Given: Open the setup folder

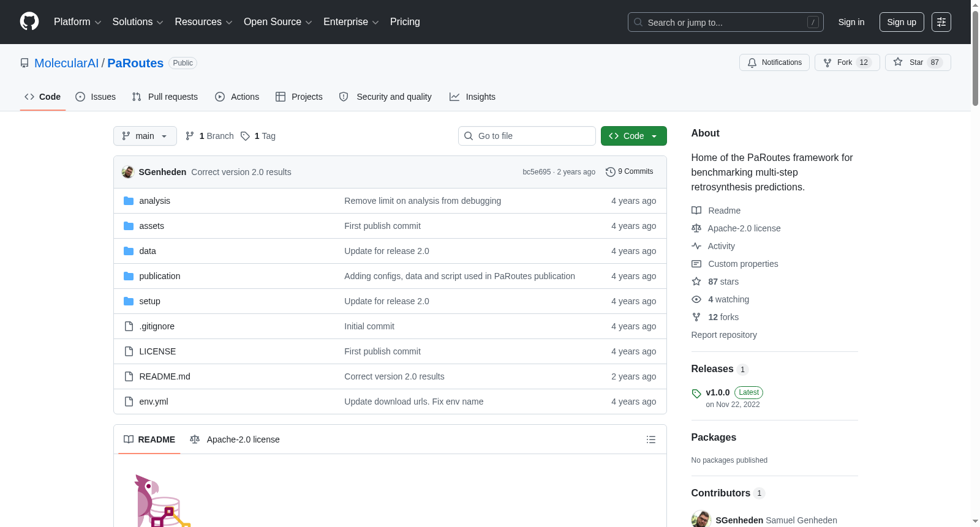Looking at the screenshot, I should pyautogui.click(x=149, y=301).
